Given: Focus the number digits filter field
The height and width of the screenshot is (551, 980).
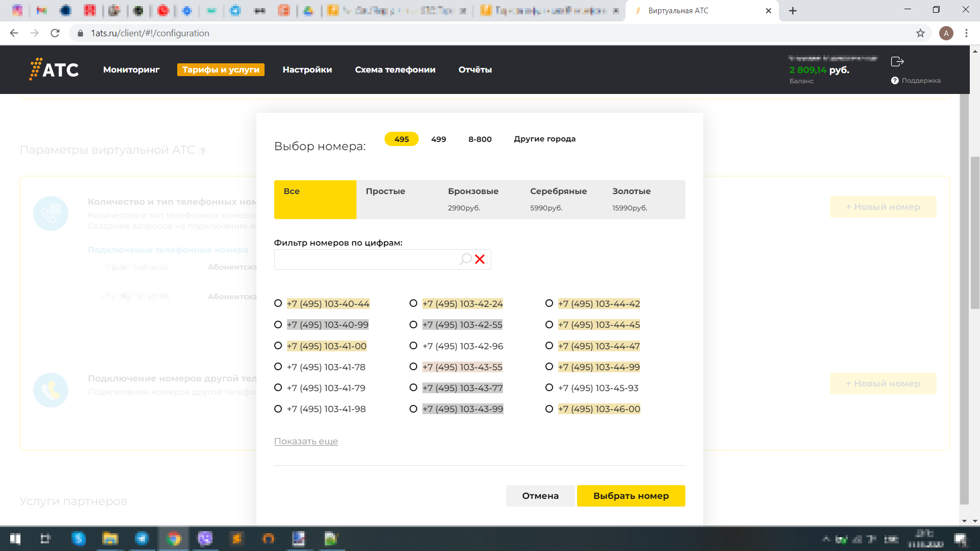Looking at the screenshot, I should 365,259.
